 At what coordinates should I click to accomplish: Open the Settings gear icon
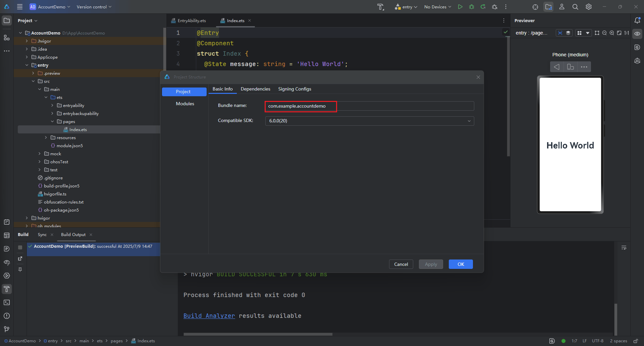(x=589, y=7)
